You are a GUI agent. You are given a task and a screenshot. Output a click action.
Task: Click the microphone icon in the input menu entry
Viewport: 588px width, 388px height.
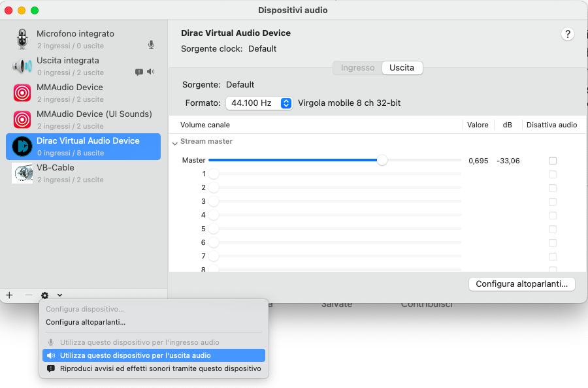point(50,342)
